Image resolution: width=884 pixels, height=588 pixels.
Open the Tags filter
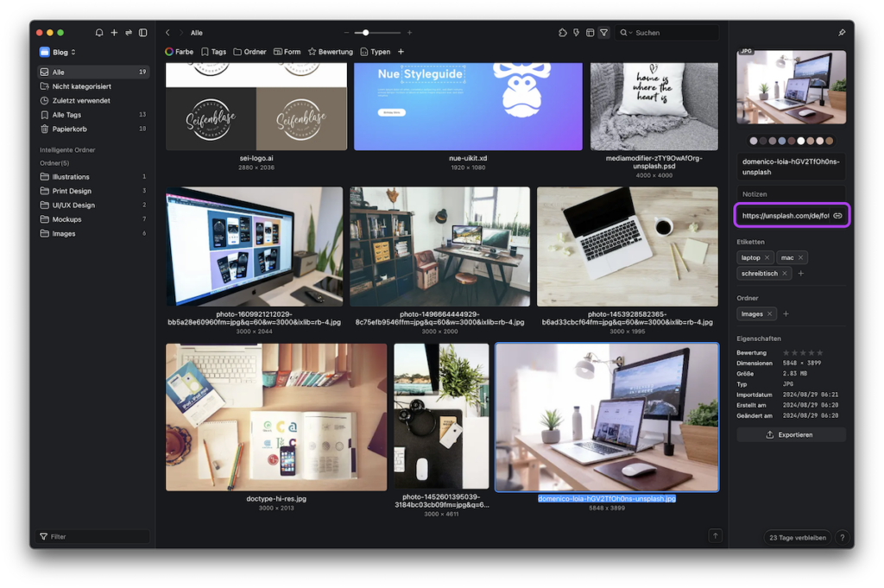[214, 52]
